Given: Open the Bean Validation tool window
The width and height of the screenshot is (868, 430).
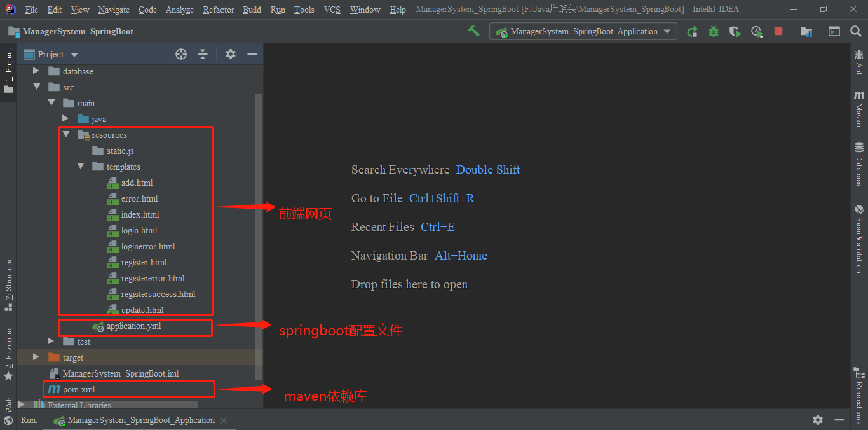Looking at the screenshot, I should tap(859, 239).
